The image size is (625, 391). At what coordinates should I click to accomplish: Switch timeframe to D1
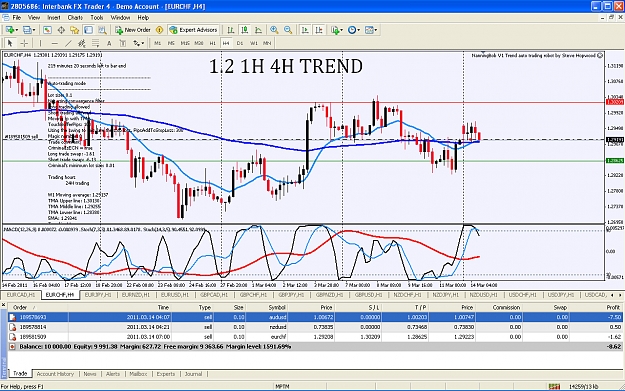pos(240,43)
